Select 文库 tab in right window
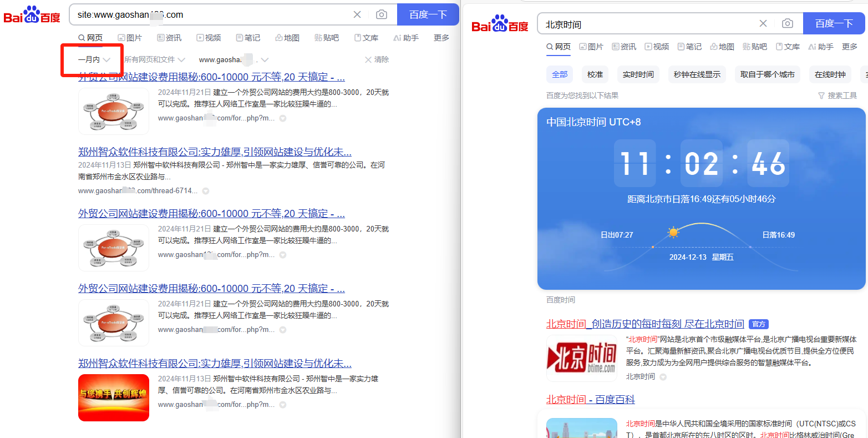868x438 pixels. point(788,47)
